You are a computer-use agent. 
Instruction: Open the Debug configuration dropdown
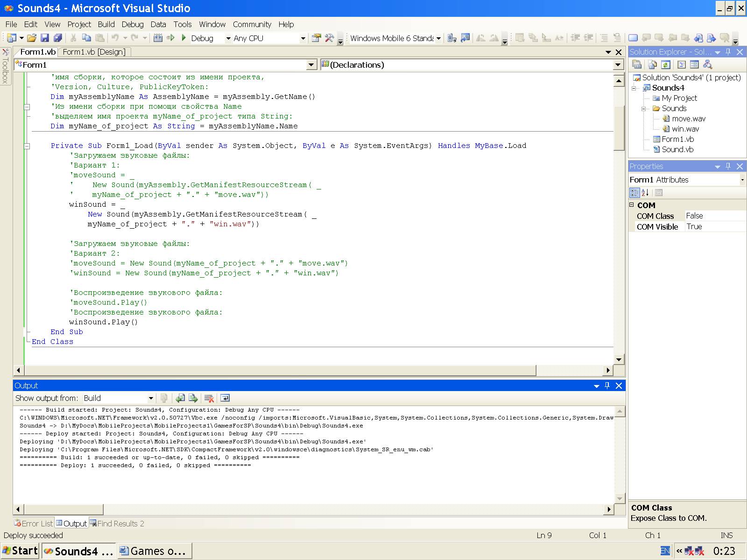coord(228,38)
